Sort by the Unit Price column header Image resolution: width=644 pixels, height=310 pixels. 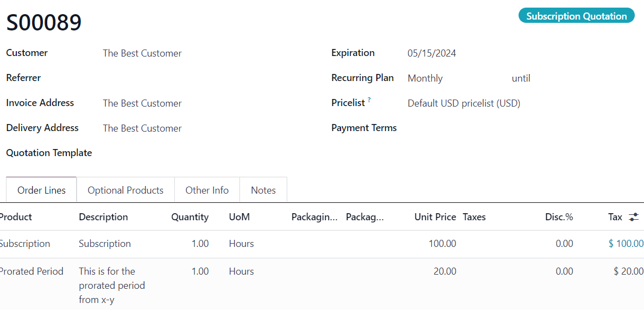pyautogui.click(x=435, y=217)
